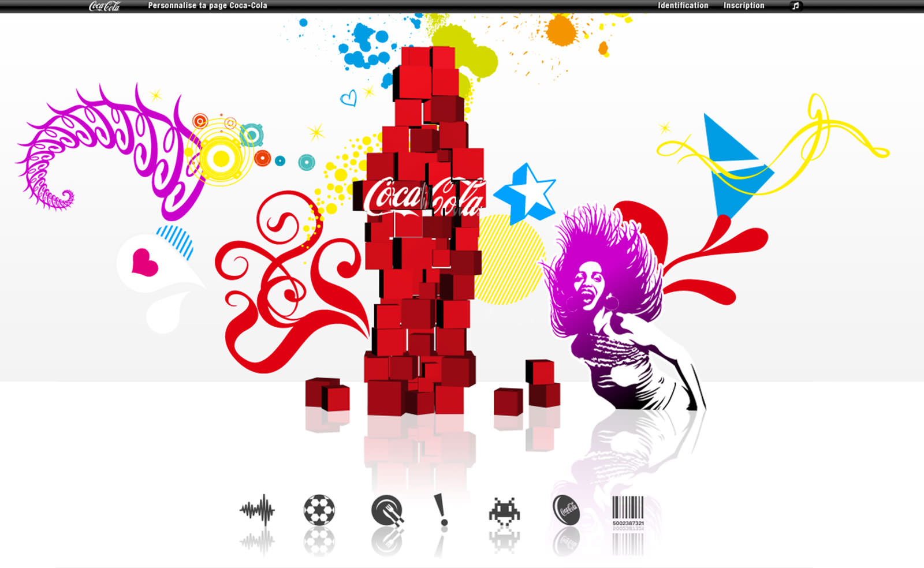Click the blue 3D star graphic
Image resolution: width=924 pixels, height=568 pixels.
[x=525, y=193]
